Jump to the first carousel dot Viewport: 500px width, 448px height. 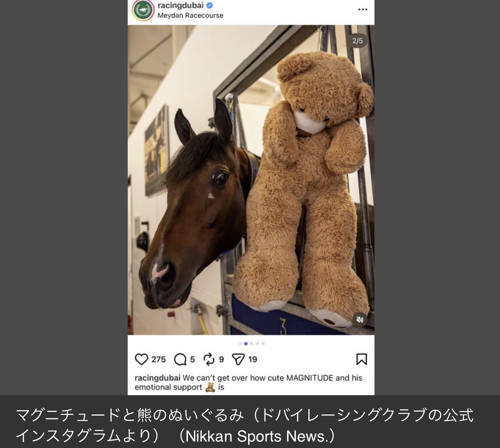pos(240,344)
